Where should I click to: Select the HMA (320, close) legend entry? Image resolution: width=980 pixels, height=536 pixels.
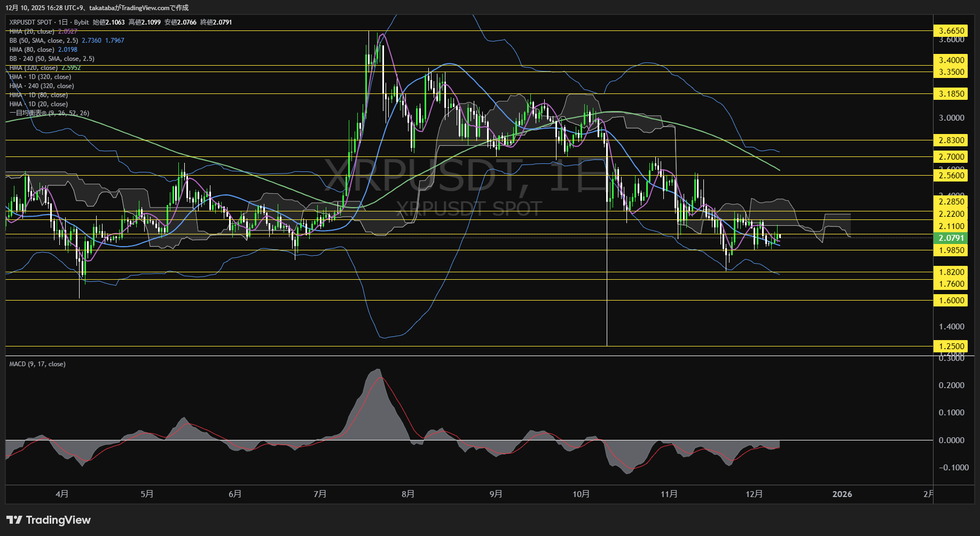click(x=33, y=67)
